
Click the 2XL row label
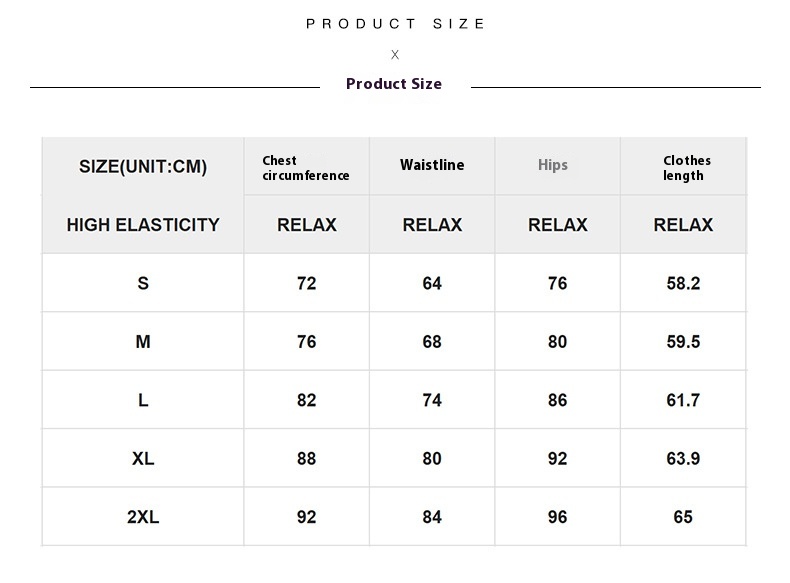[143, 517]
